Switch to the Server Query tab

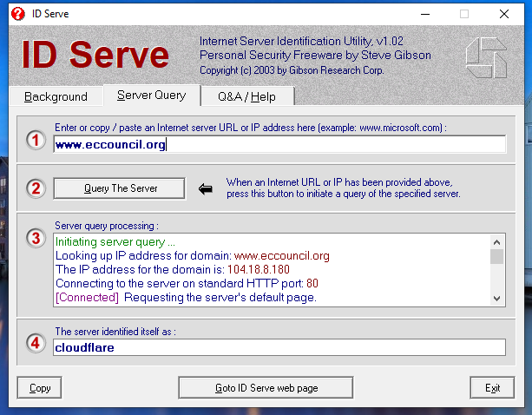tap(152, 96)
